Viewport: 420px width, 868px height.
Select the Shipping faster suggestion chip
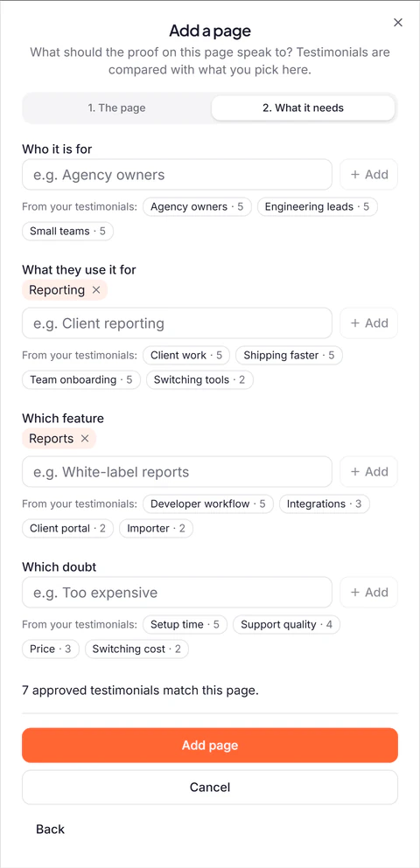(290, 356)
